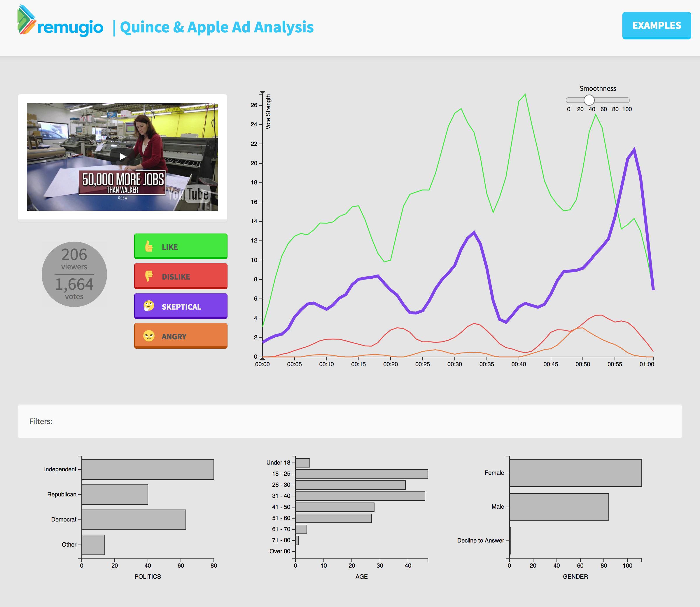The image size is (700, 607).
Task: Select the Female gender bar
Action: tap(575, 473)
